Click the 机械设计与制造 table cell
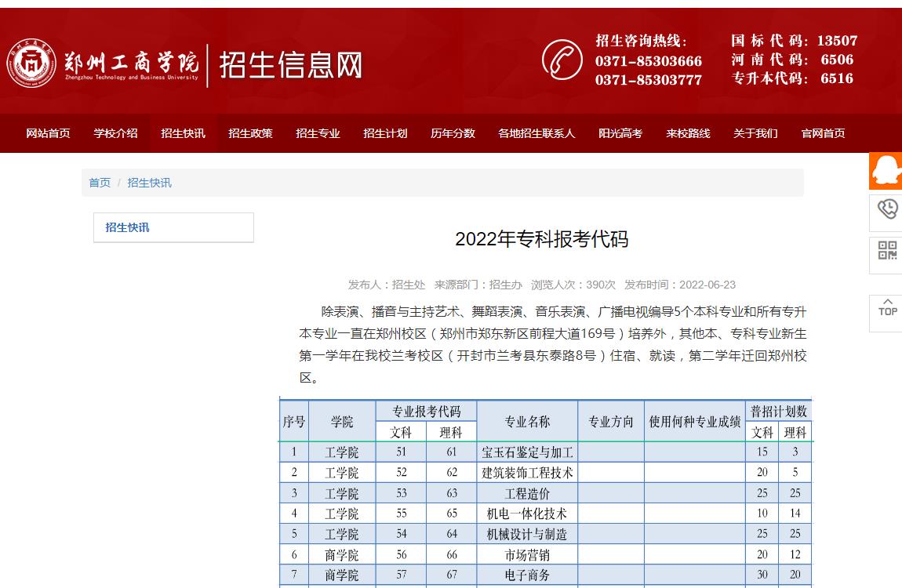The image size is (902, 588). pyautogui.click(x=527, y=535)
